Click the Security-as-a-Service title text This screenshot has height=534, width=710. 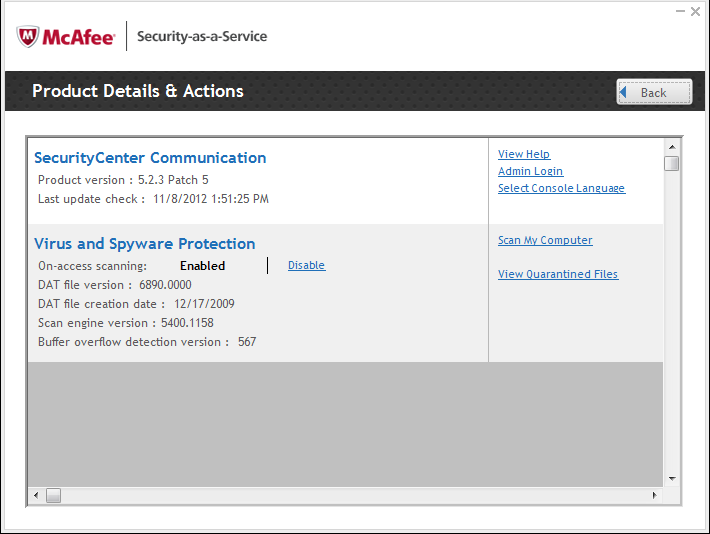pos(202,37)
